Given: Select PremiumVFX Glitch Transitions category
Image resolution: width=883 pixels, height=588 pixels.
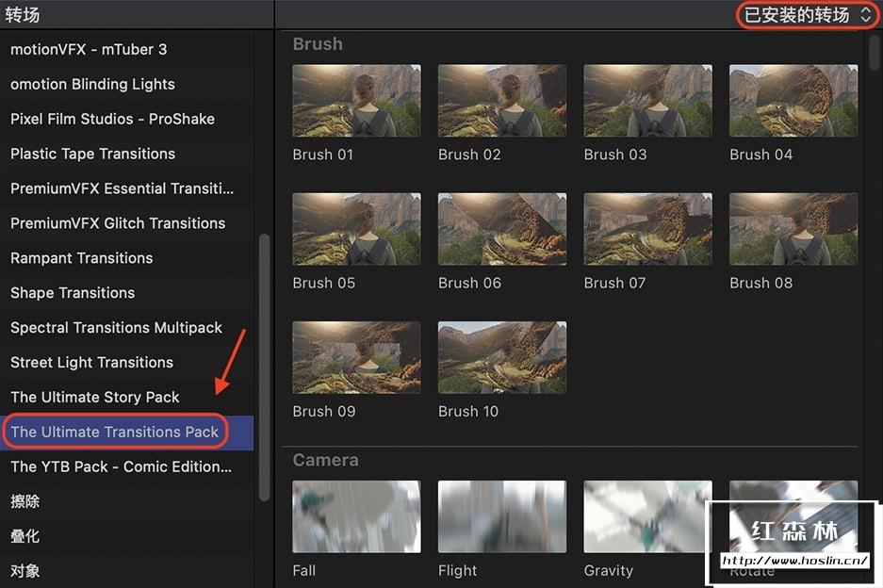Looking at the screenshot, I should point(126,223).
